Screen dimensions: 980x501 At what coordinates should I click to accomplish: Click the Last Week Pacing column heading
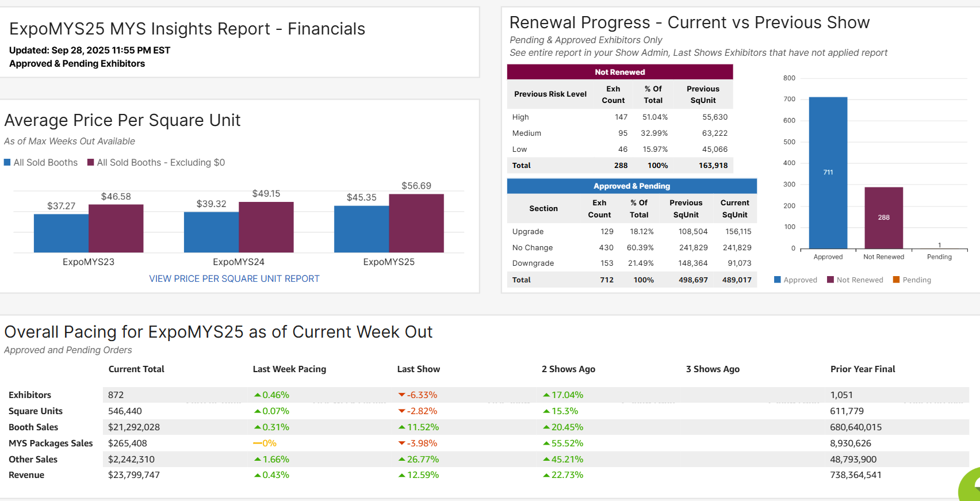[x=289, y=369]
